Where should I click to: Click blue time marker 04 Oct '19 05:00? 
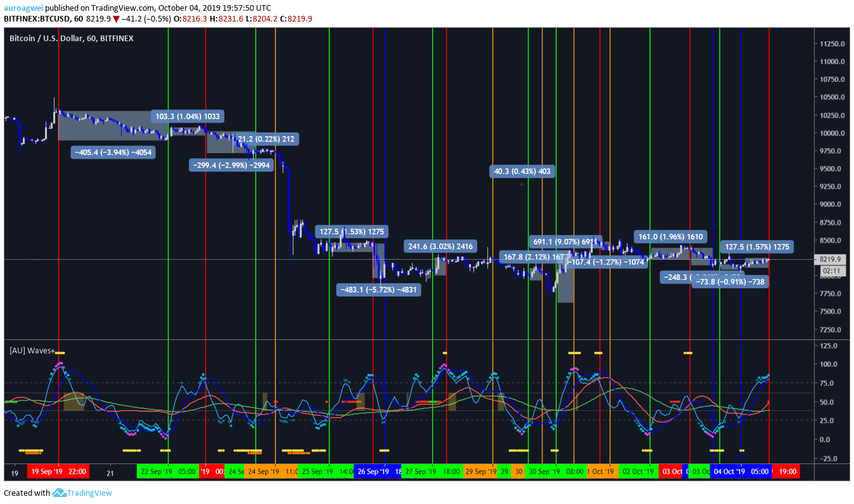coord(741,472)
